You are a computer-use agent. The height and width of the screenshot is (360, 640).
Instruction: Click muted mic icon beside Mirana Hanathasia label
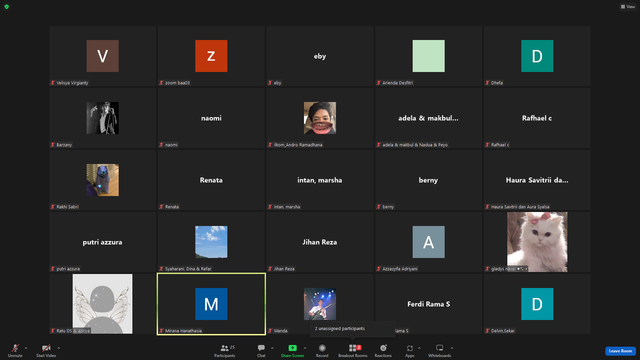click(162, 331)
